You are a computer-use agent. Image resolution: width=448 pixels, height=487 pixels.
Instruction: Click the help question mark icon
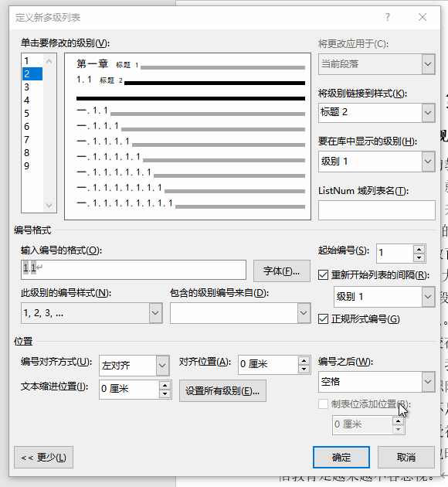(x=388, y=17)
